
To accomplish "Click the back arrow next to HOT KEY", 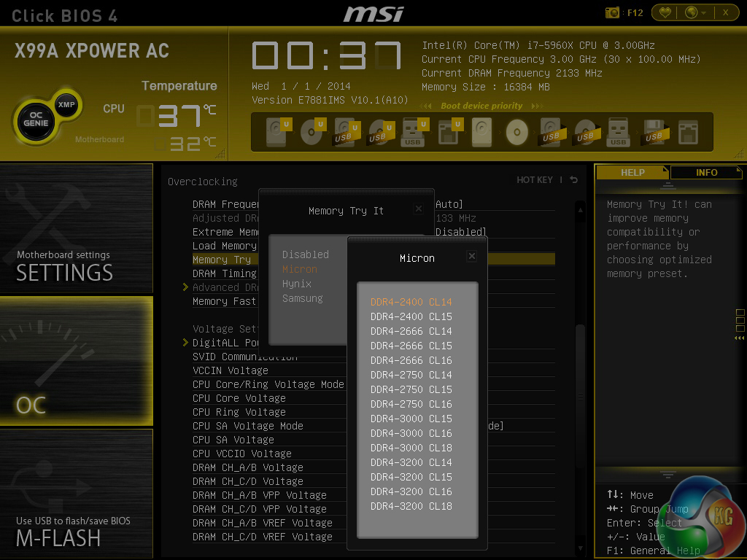I will tap(574, 179).
